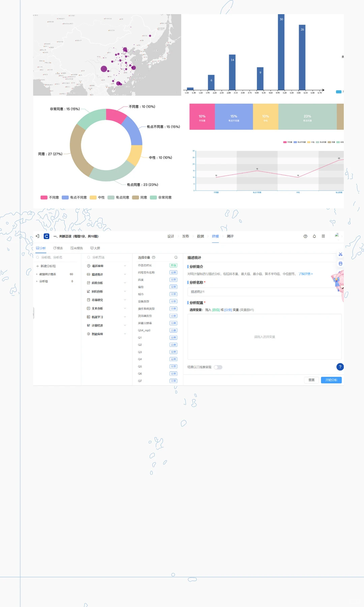Image resolution: width=364 pixels, height=607 pixels.
Task: Expand 分析组 tree arrow
Action: pyautogui.click(x=37, y=281)
